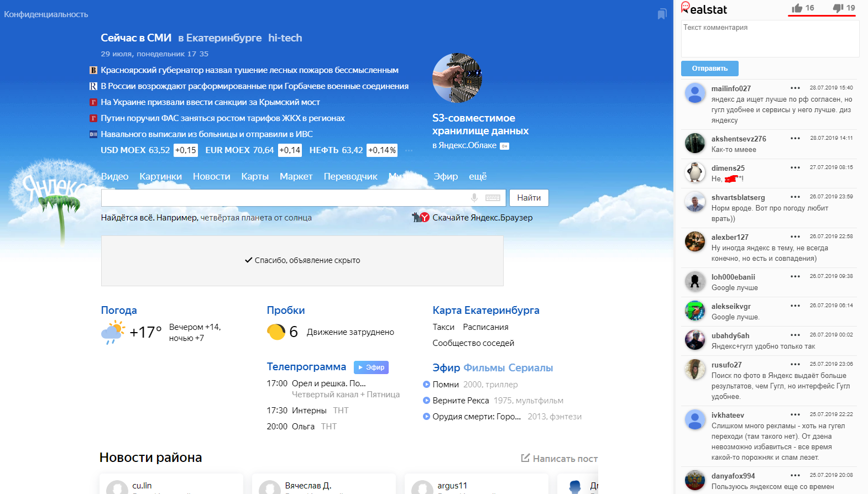Expand more exchange rates dots

409,150
